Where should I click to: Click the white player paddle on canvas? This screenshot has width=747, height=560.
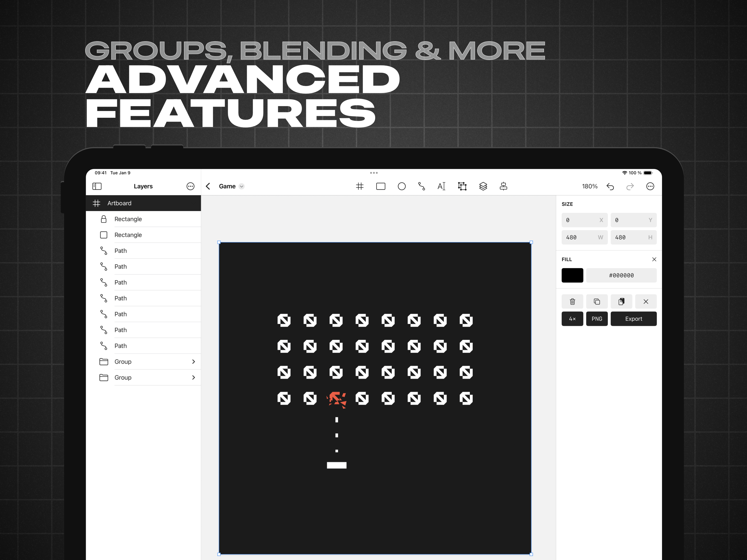click(336, 465)
